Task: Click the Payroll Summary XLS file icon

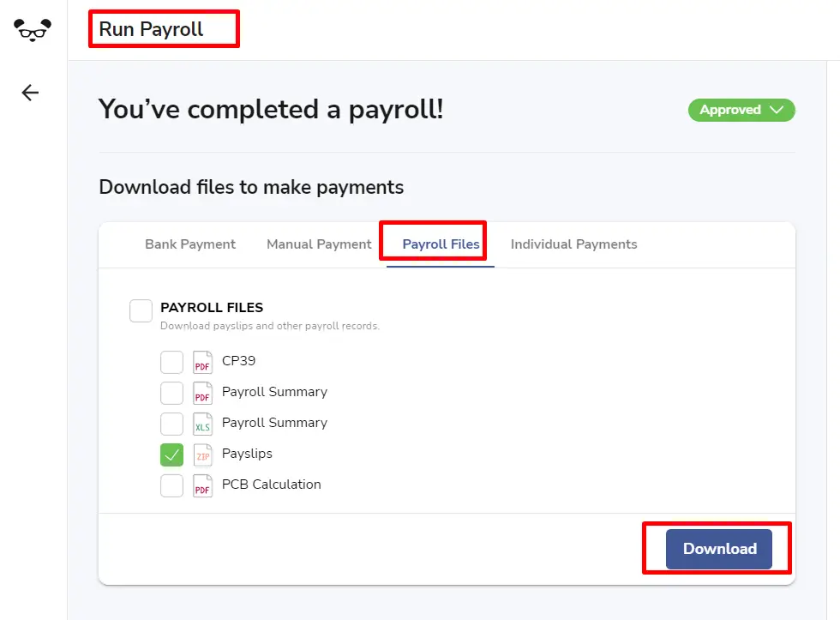Action: 202,424
